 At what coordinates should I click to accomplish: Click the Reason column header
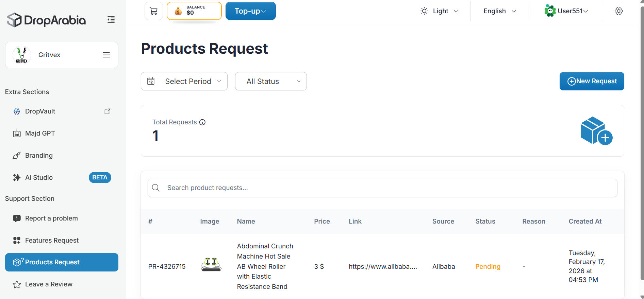tap(534, 222)
